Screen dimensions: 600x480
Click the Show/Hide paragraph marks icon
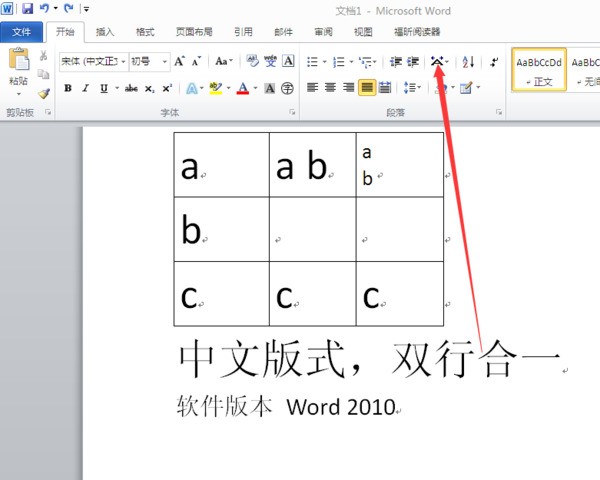click(x=494, y=62)
